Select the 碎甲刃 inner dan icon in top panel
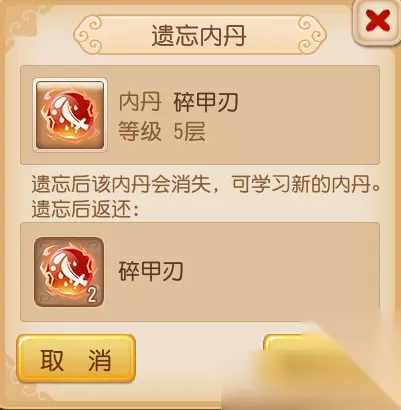 (70, 115)
